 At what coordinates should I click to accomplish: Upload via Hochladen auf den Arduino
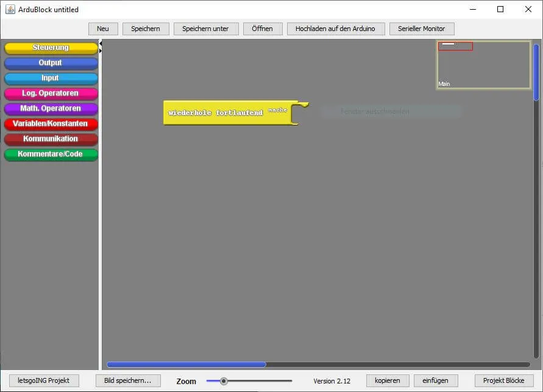pos(336,29)
